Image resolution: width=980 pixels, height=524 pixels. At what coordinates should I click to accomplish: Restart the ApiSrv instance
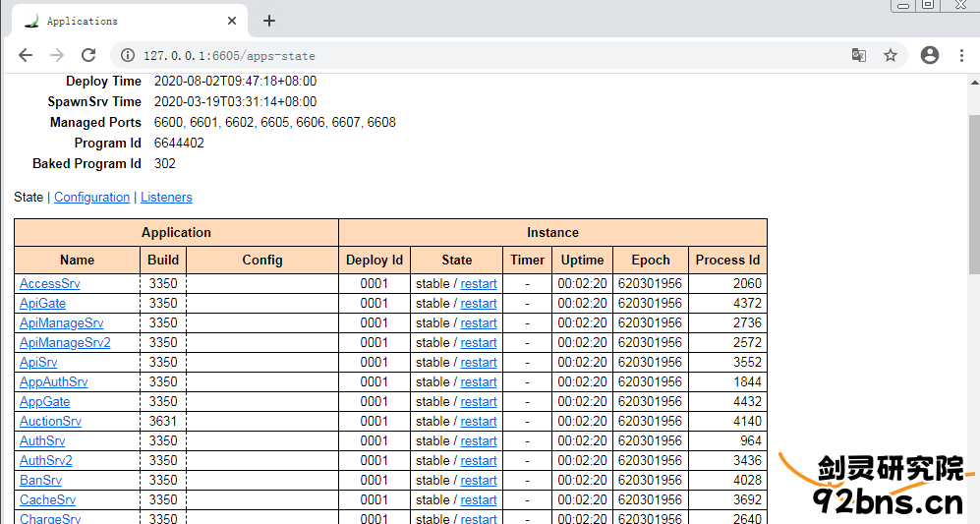(479, 362)
